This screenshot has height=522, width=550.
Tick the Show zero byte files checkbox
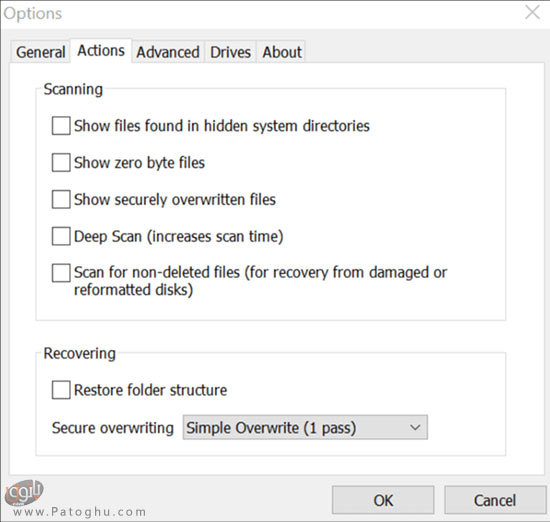pyautogui.click(x=61, y=163)
